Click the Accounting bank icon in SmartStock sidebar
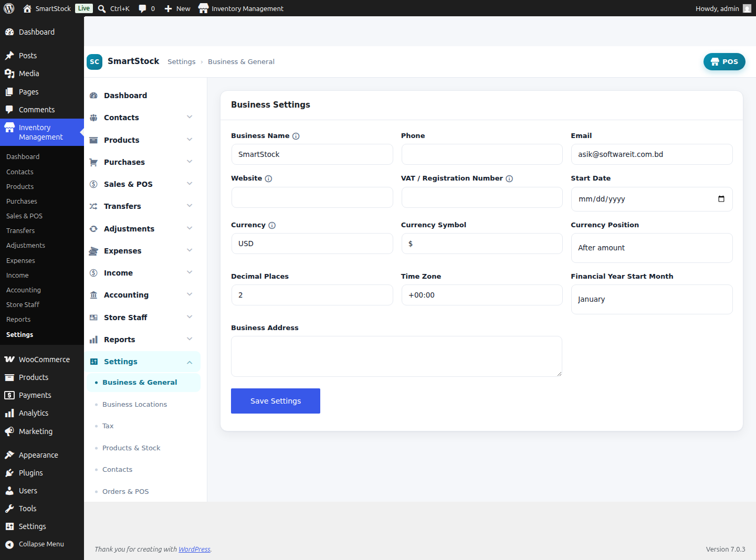This screenshot has width=756, height=560. tap(93, 295)
